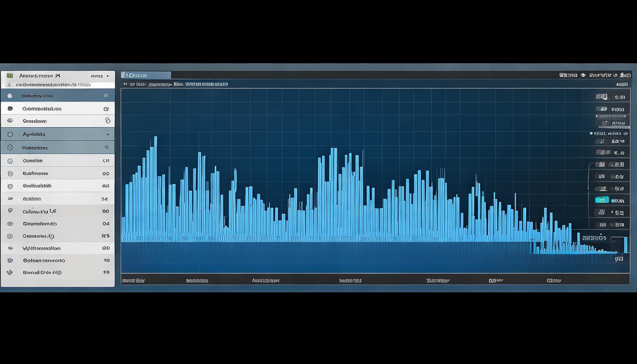Click the icon in the bottom sidebar row showing 19

tap(9, 273)
